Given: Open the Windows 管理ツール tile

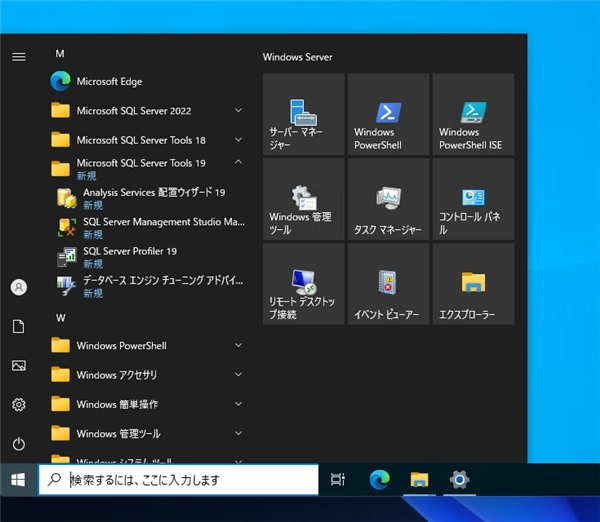Looking at the screenshot, I should click(x=304, y=199).
